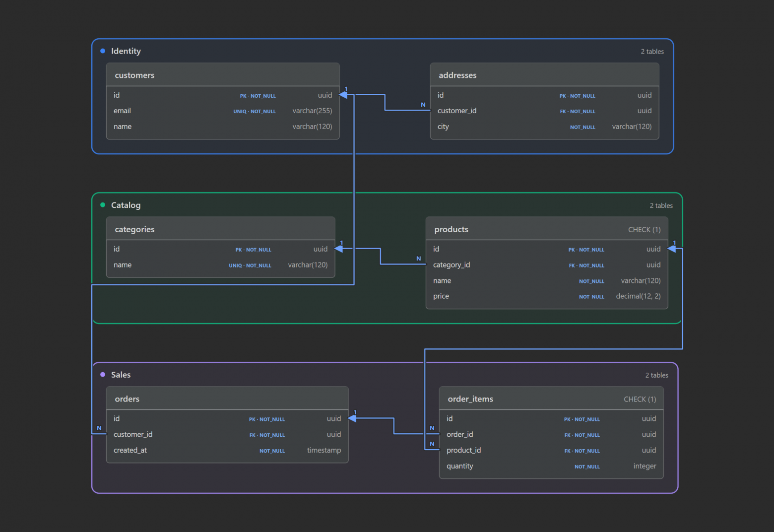The width and height of the screenshot is (774, 532).
Task: Click the price column in products
Action: 547,296
